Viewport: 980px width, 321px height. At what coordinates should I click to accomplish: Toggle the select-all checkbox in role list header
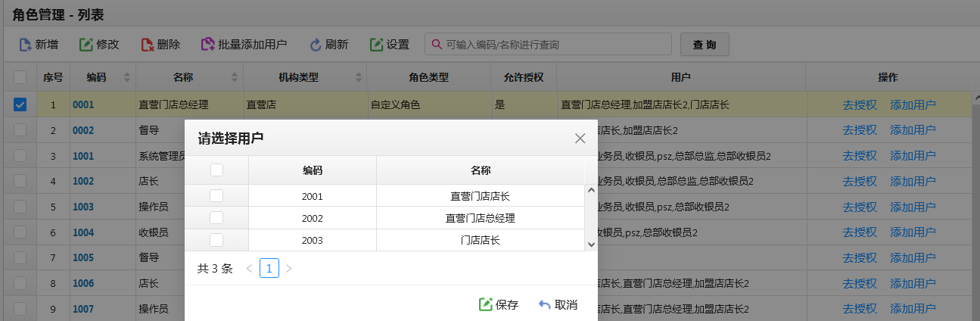coord(20,76)
